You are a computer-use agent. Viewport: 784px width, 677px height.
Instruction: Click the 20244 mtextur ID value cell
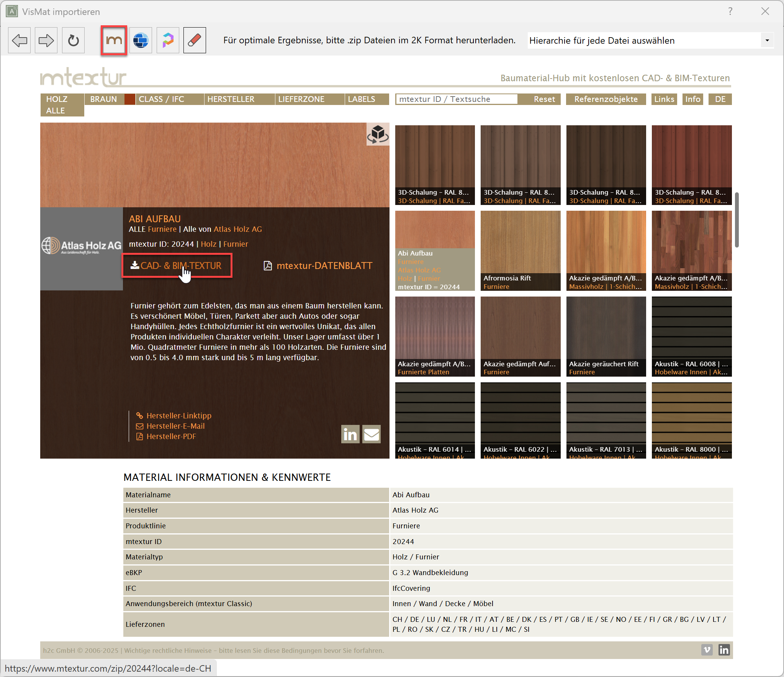coord(561,541)
